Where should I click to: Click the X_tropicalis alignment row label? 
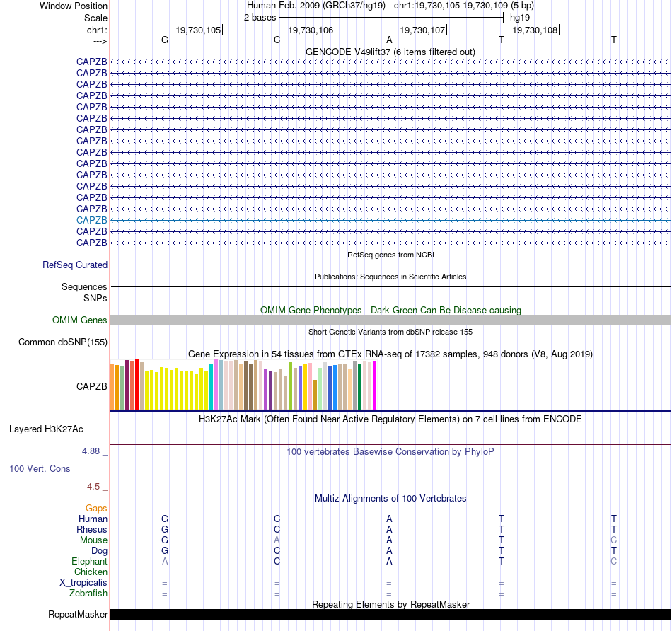[83, 583]
